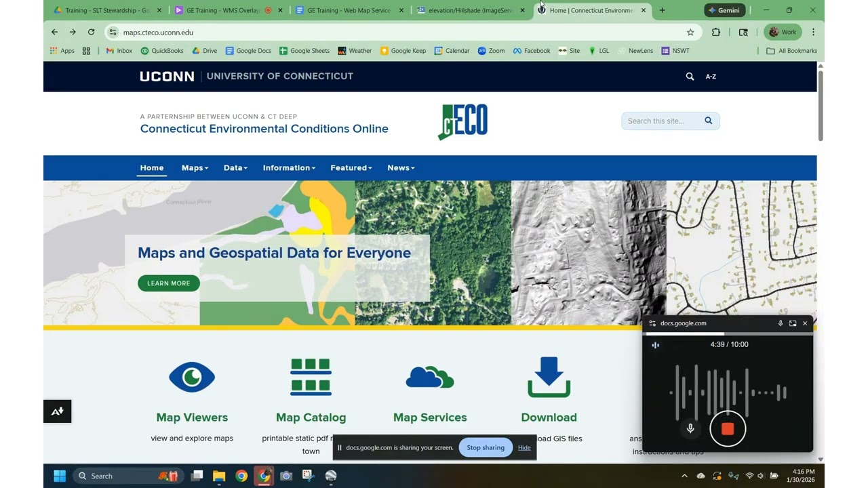The image size is (868, 488).
Task: Click the waveform indicator icon in recorder
Action: [x=655, y=345]
